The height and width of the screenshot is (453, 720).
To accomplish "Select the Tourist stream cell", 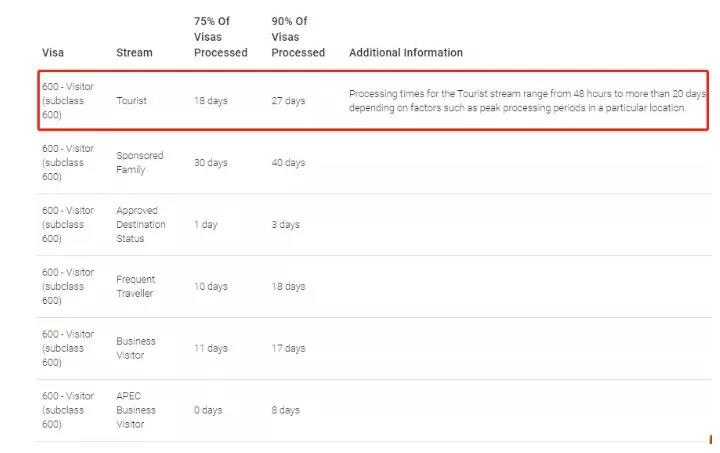I will 131,101.
